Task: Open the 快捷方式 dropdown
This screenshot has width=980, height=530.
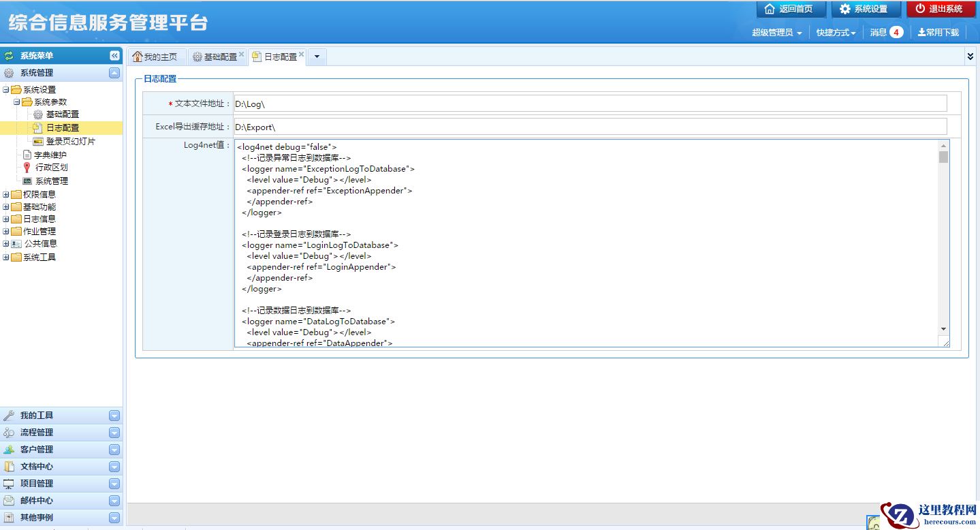Action: pos(836,32)
